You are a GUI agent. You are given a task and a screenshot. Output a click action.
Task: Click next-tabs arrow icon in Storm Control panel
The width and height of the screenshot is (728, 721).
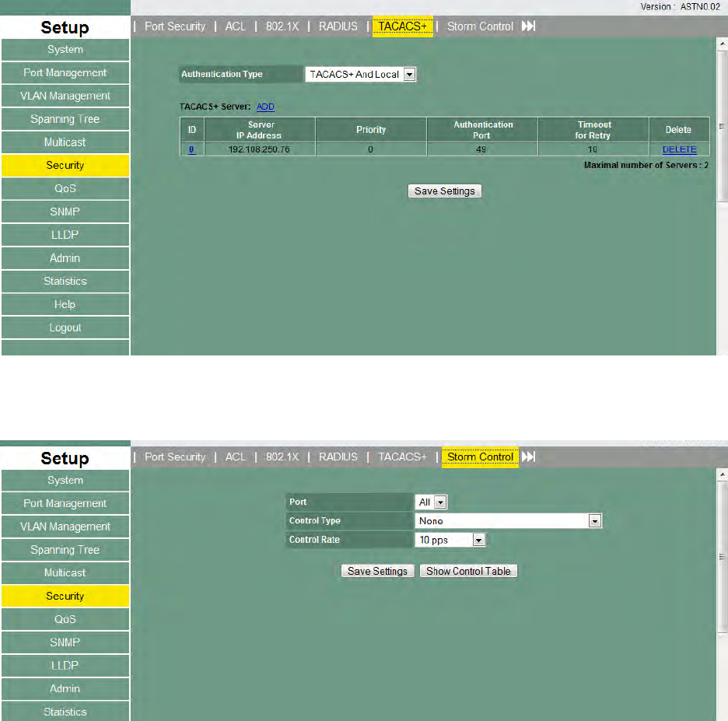[x=528, y=457]
